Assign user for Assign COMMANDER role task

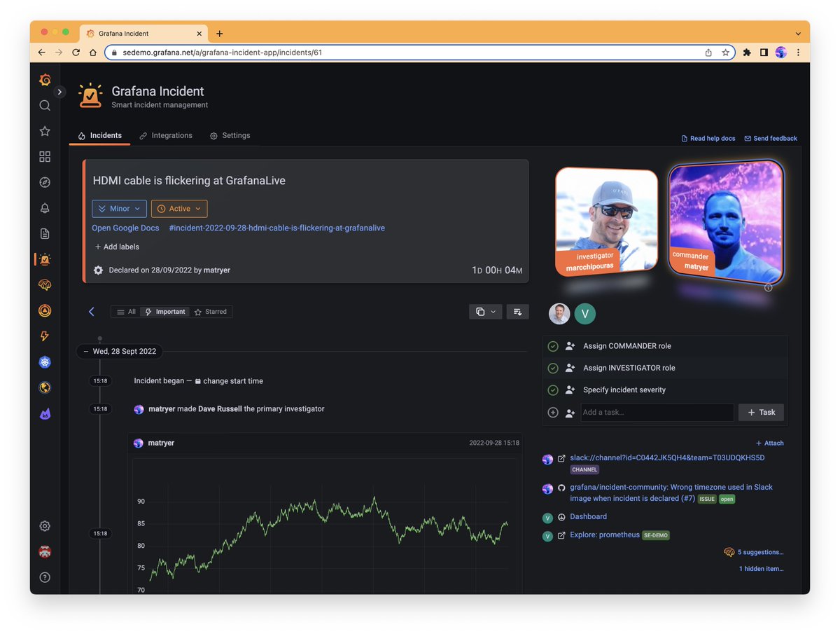point(570,346)
